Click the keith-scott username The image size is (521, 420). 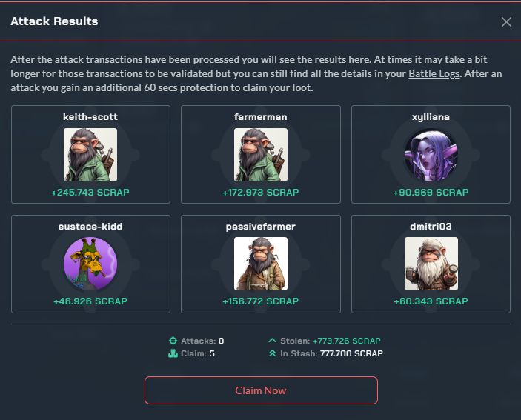(x=90, y=117)
